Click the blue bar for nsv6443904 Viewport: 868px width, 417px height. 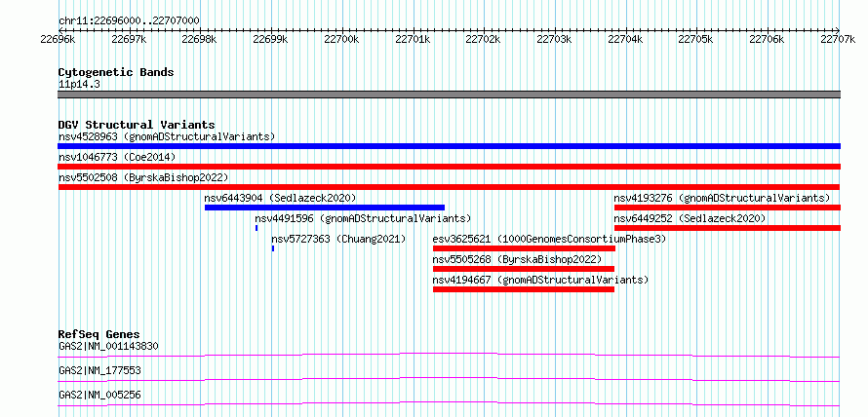pyautogui.click(x=325, y=208)
